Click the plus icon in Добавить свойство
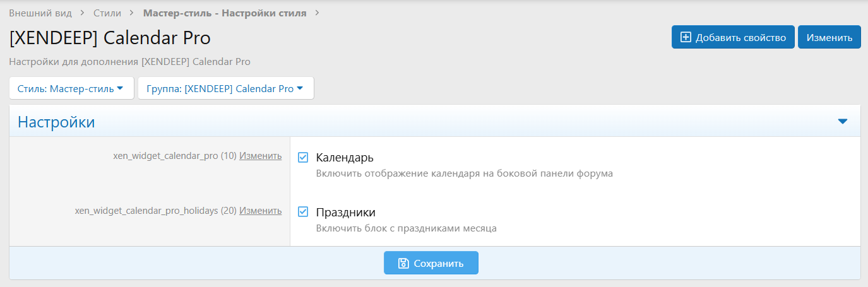Screen dimensions: 868x287 (x=686, y=37)
